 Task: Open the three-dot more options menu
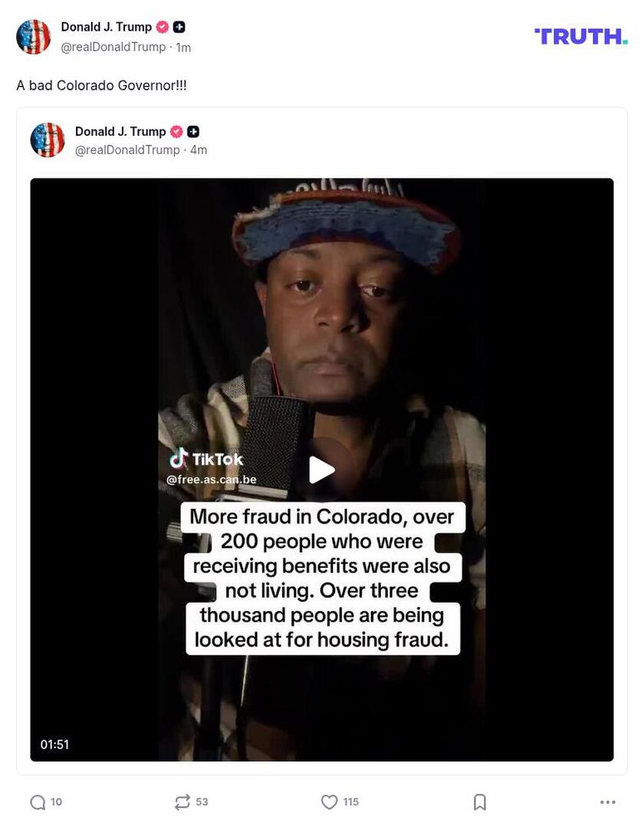607,802
